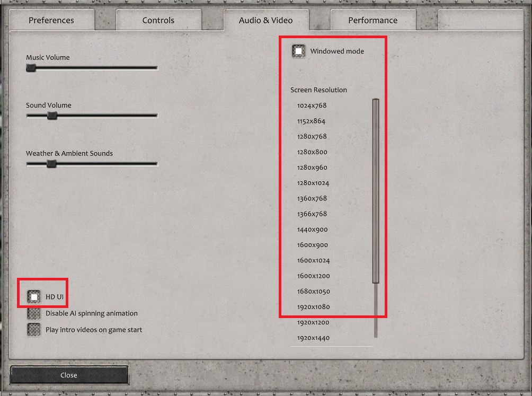Click the Weather & Ambient Sounds slider handle

pos(51,164)
